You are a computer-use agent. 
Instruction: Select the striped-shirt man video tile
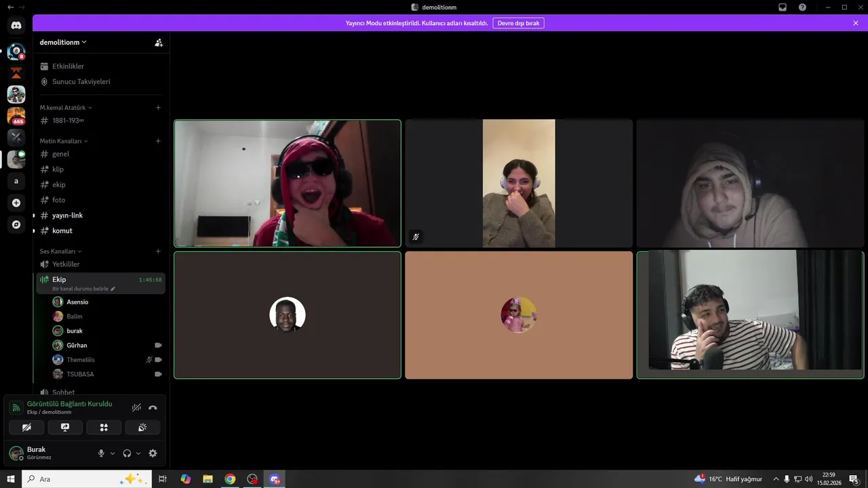(750, 315)
